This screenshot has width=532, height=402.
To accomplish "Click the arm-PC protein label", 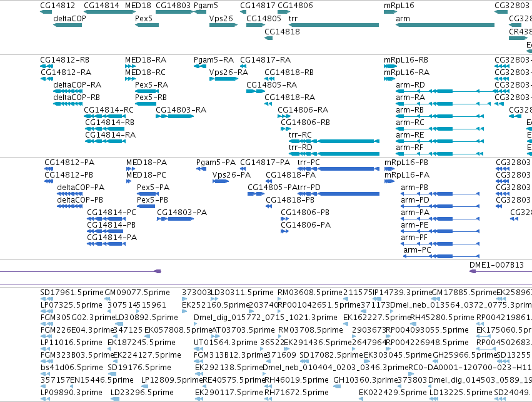I will point(417,250).
